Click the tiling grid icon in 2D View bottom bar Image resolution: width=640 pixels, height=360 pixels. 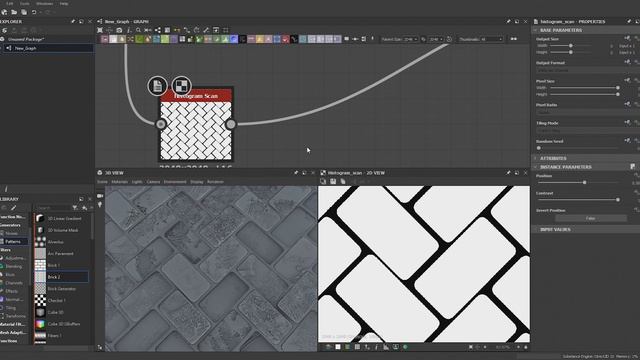coord(357,347)
